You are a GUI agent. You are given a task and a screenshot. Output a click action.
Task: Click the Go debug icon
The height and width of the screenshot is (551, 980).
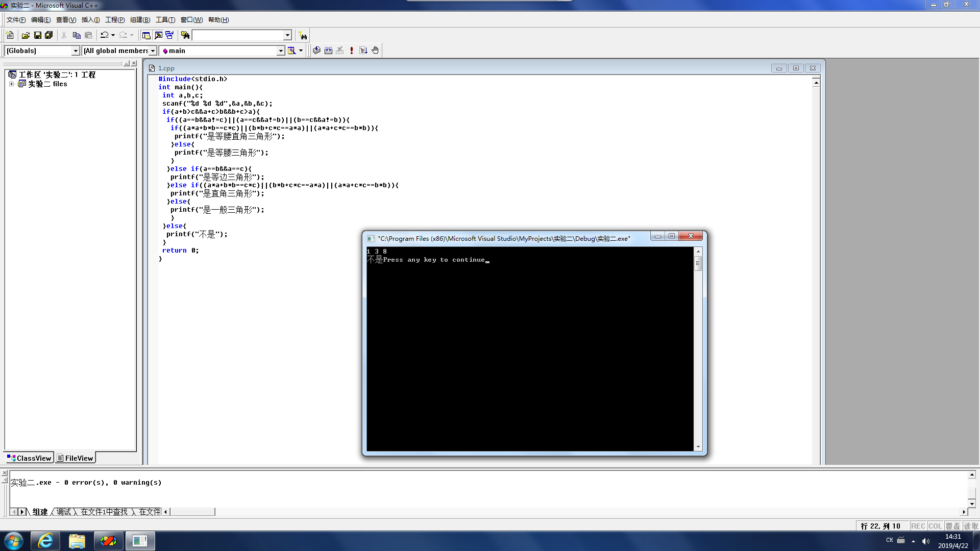tap(363, 51)
